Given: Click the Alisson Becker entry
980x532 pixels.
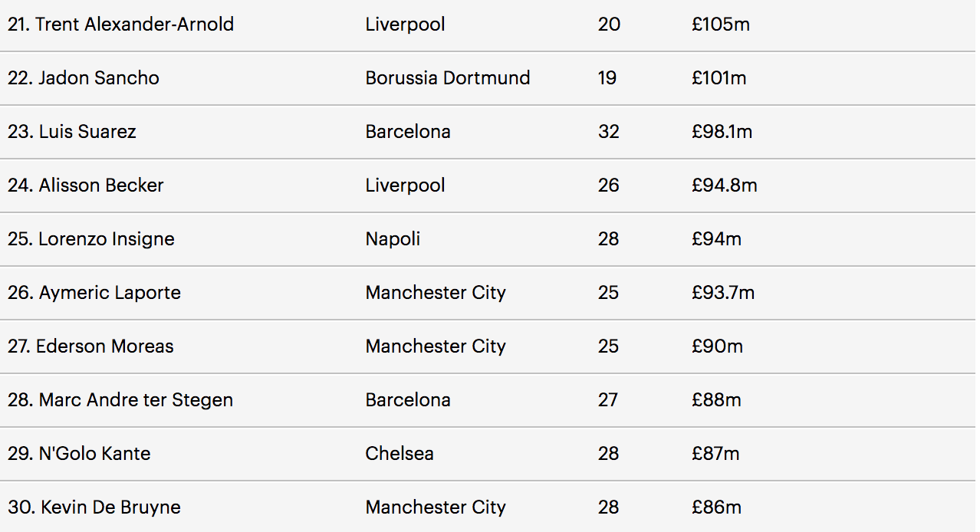Looking at the screenshot, I should 86,186.
